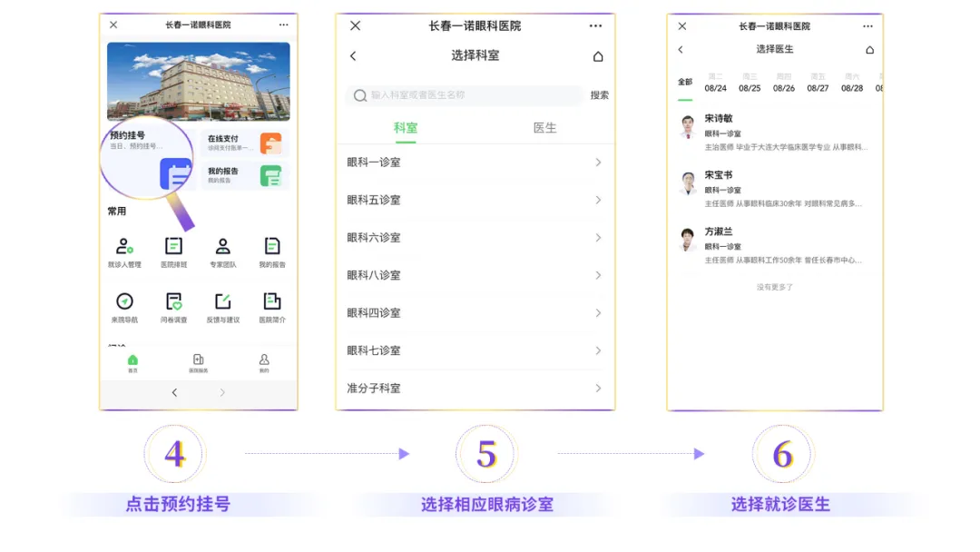
Task: Open the 问卷调查 survey icon
Action: pyautogui.click(x=173, y=302)
